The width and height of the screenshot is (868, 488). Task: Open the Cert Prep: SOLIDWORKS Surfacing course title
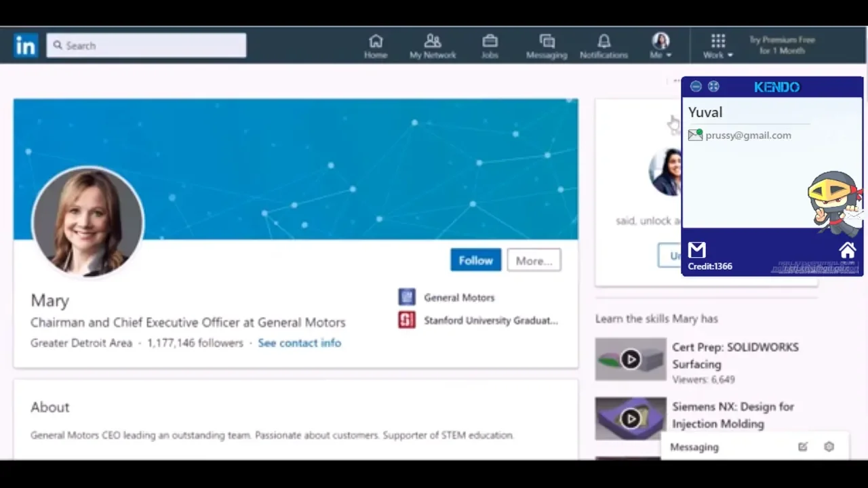click(735, 356)
